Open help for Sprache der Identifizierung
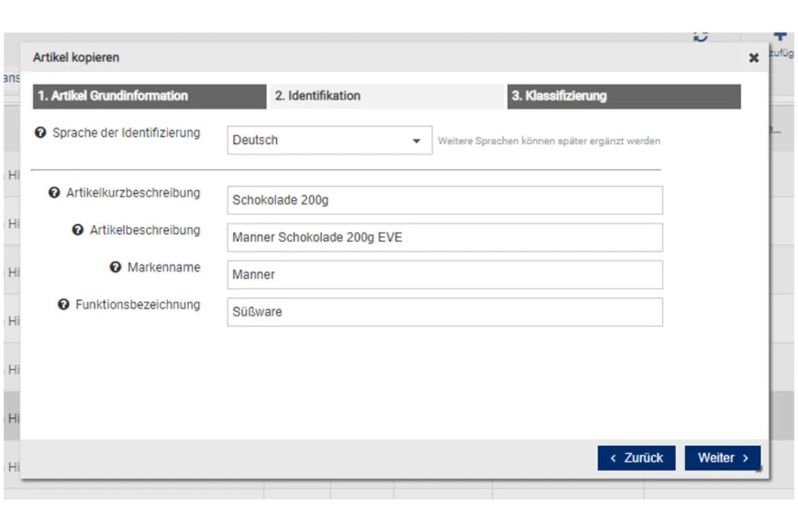This screenshot has height=532, width=798. coord(40,133)
